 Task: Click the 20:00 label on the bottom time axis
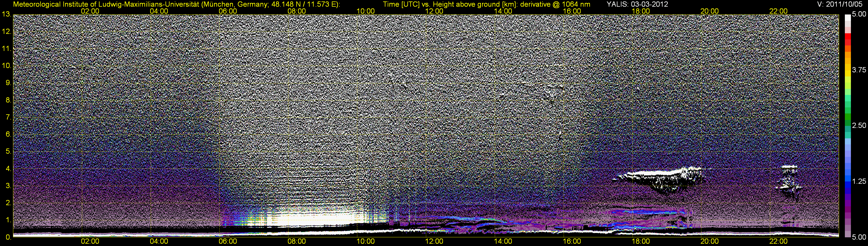click(x=710, y=242)
